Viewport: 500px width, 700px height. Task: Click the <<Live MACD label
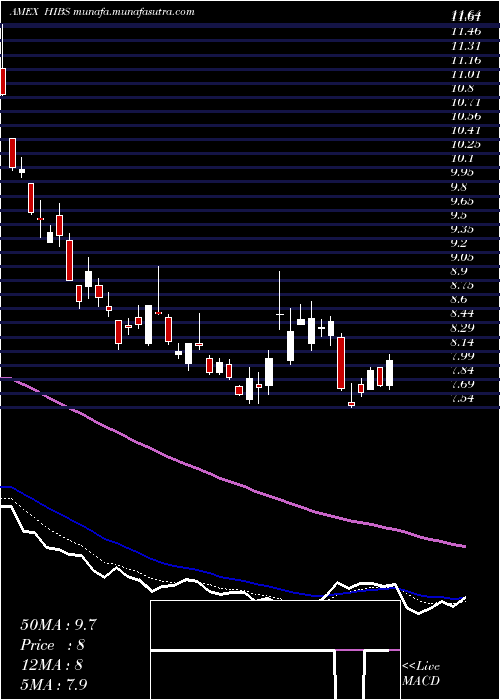(421, 674)
